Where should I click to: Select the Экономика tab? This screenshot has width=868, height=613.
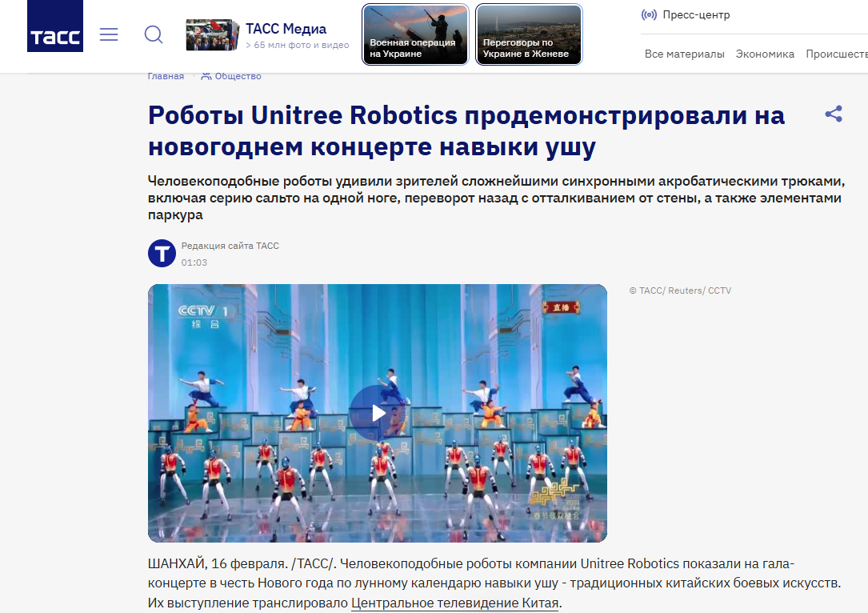tap(765, 54)
